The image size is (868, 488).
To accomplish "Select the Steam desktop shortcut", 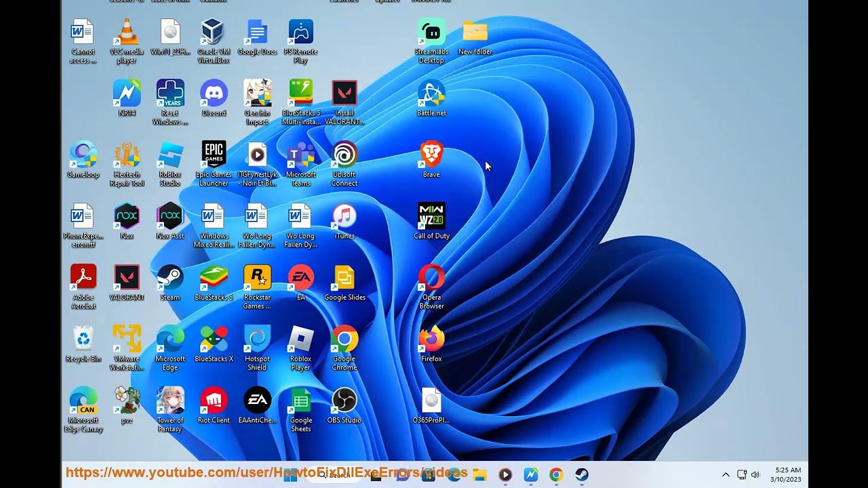I will [170, 283].
